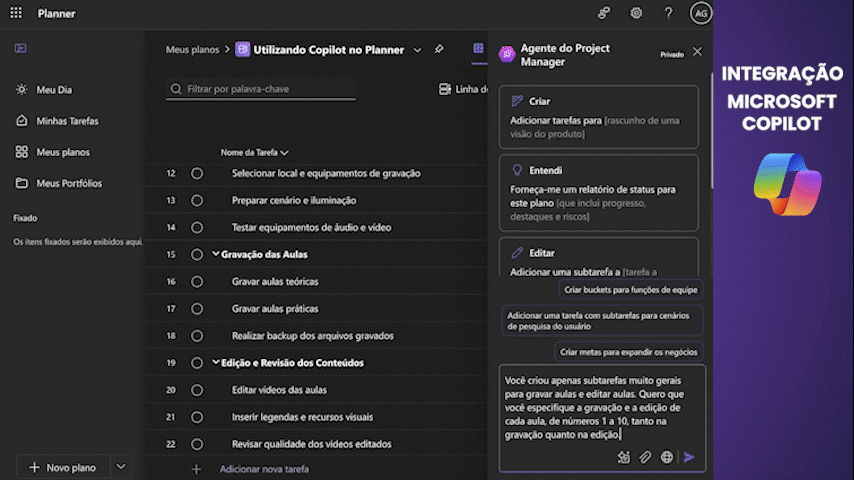Open the settings gear icon
The width and height of the screenshot is (854, 480).
(x=636, y=13)
